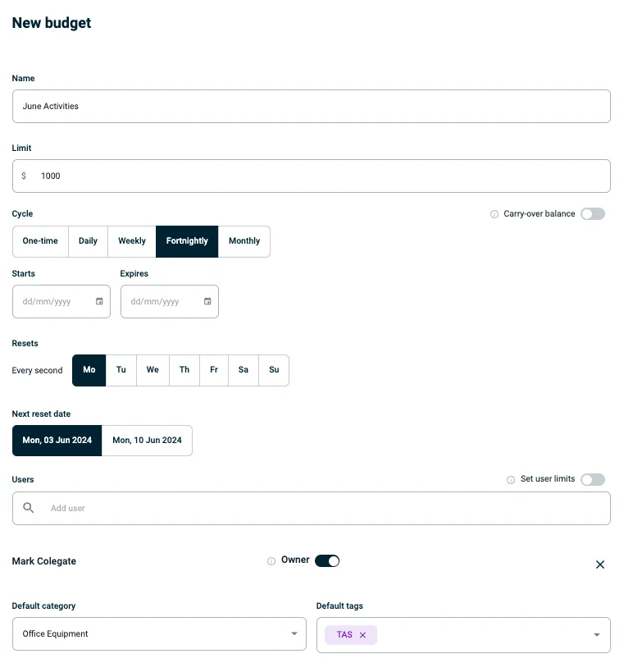Screen dimensions: 633x672
Task: Click the budget Name input field
Action: pos(312,107)
